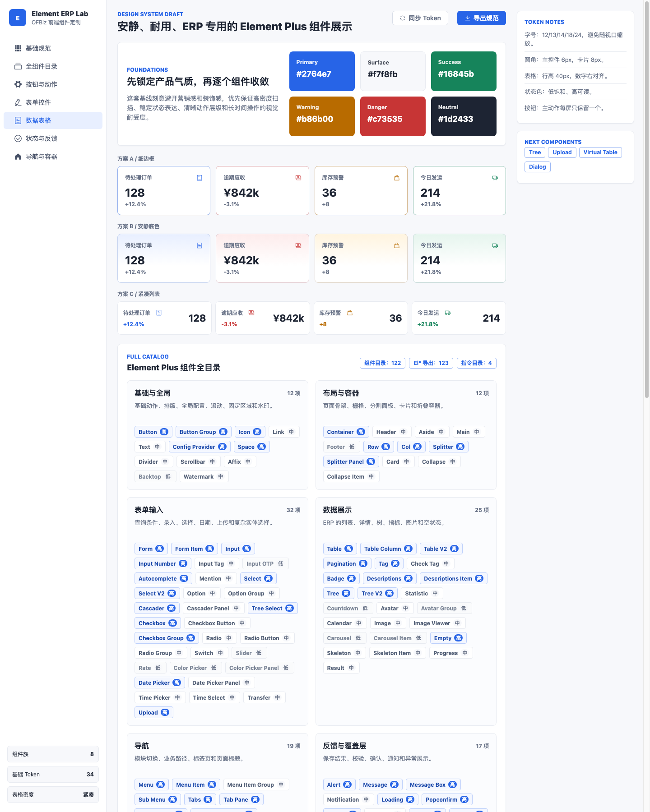Click the Dialog tag under Next Components
650x812 pixels.
(538, 167)
